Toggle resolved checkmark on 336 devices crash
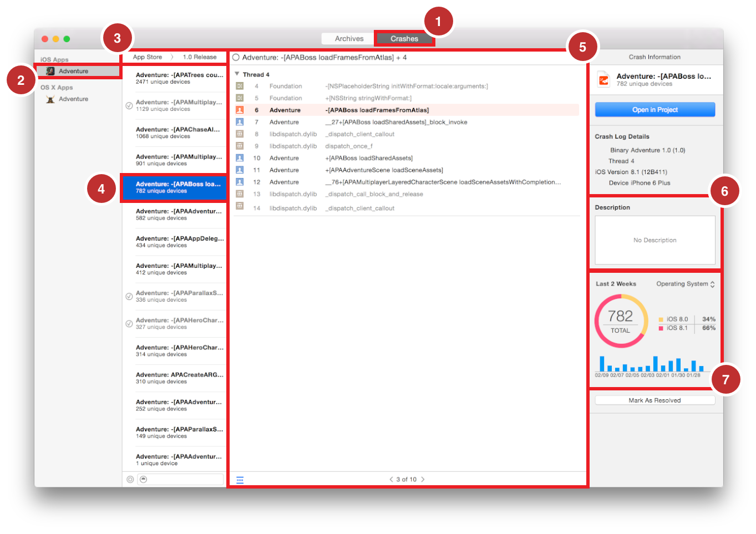This screenshot has width=756, height=534. [129, 296]
